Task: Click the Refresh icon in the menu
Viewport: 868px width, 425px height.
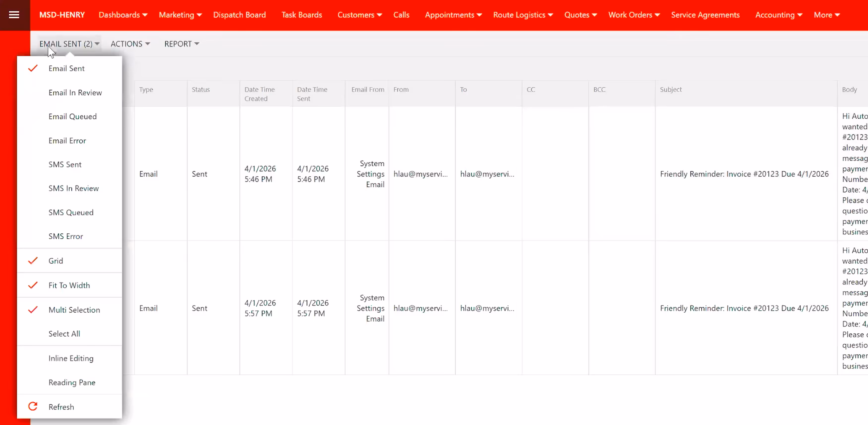Action: coord(33,406)
